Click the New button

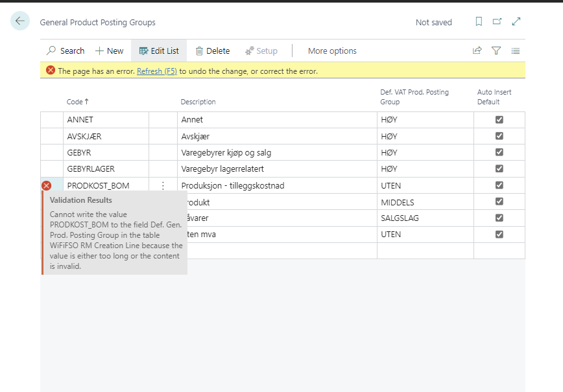109,51
